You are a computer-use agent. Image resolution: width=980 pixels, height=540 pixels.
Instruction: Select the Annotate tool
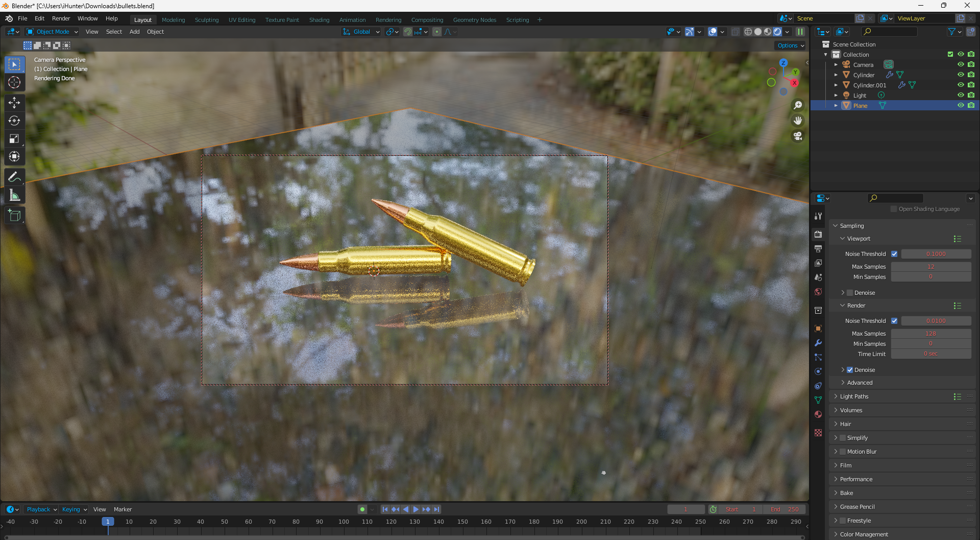point(14,177)
